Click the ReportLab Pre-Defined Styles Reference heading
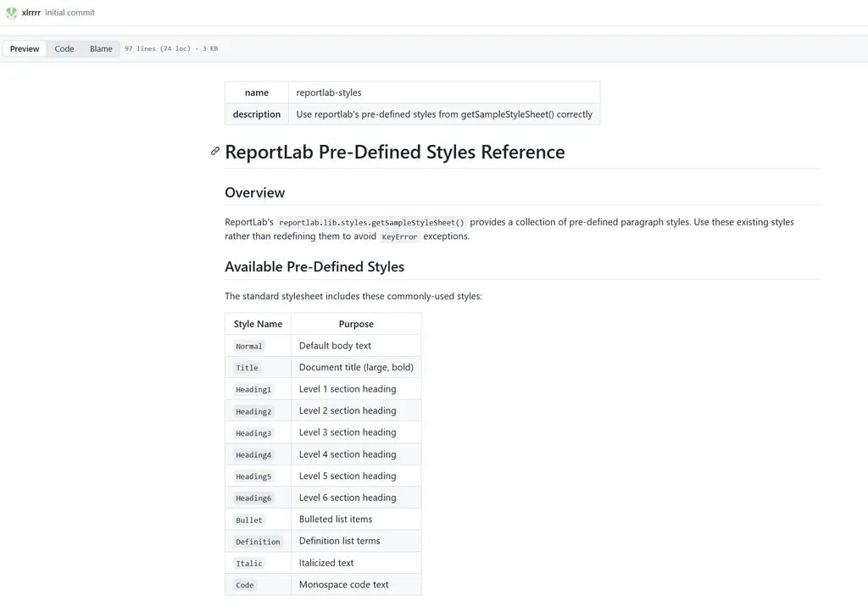Image resolution: width=868 pixels, height=601 pixels. tap(395, 152)
